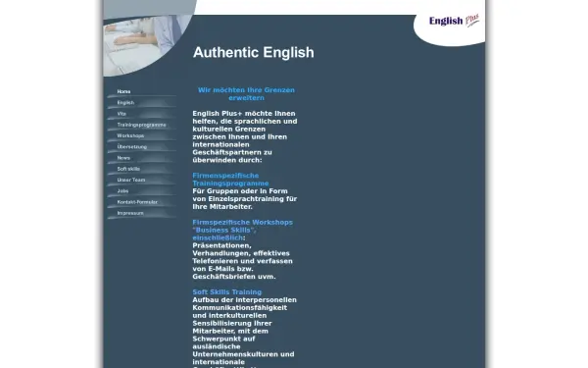The image size is (588, 368).
Task: Open the News section
Action: click(141, 158)
